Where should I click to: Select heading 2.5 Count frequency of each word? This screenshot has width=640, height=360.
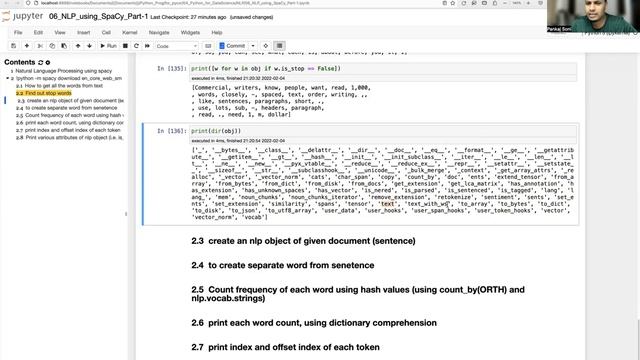pos(358,294)
